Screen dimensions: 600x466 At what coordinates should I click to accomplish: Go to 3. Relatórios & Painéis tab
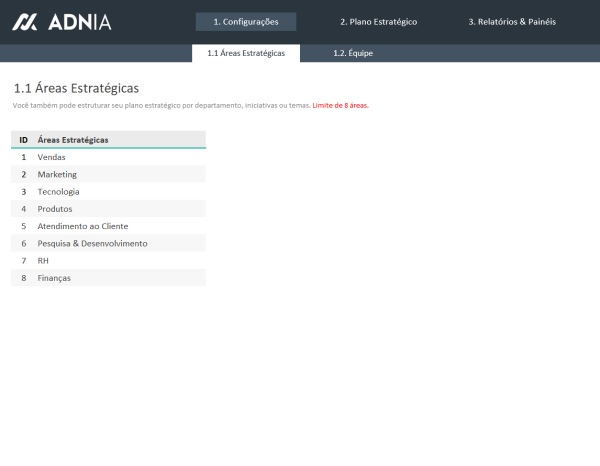(x=512, y=22)
